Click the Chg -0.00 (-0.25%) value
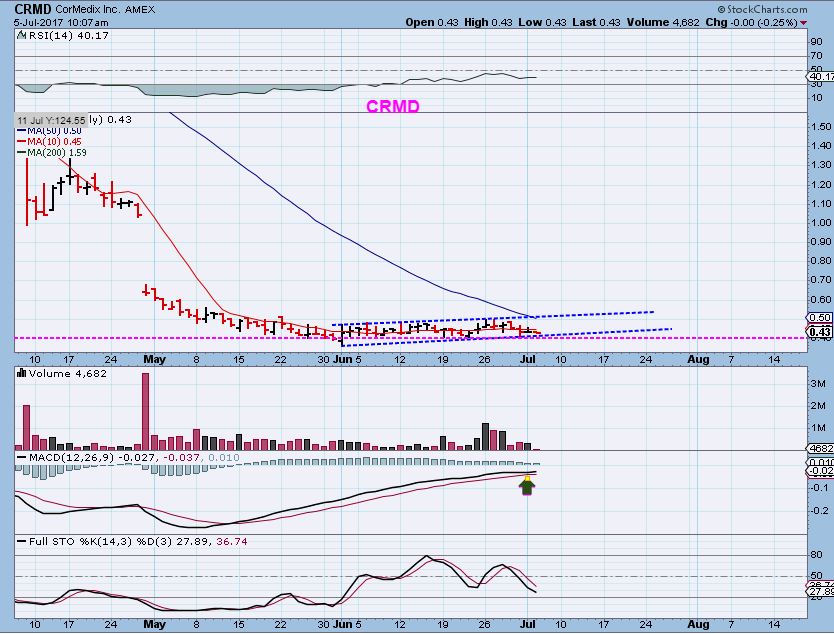 pos(751,22)
